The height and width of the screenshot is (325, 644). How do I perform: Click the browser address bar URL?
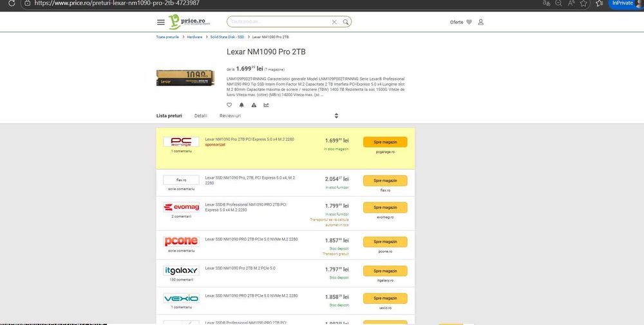click(117, 3)
